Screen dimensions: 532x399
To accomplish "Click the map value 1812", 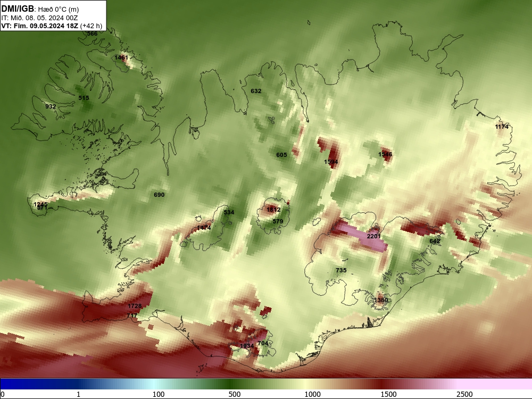I will (273, 210).
